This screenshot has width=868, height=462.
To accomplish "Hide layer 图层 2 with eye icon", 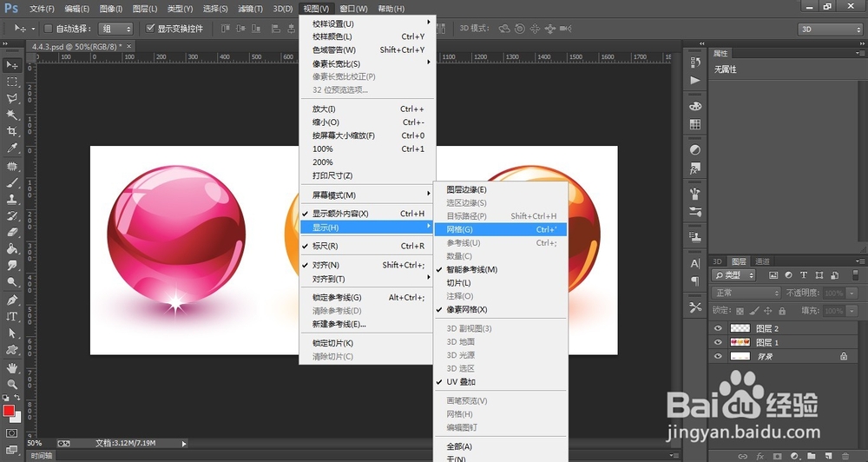I will 718,328.
